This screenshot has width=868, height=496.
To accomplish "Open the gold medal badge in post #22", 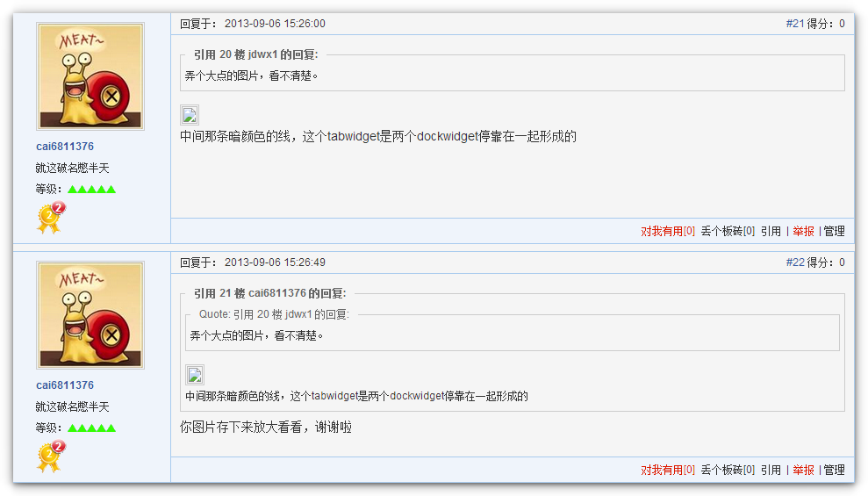I will pyautogui.click(x=50, y=456).
